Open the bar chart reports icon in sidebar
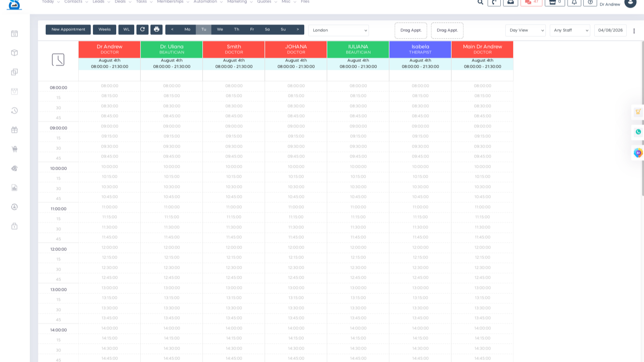 coord(14,188)
